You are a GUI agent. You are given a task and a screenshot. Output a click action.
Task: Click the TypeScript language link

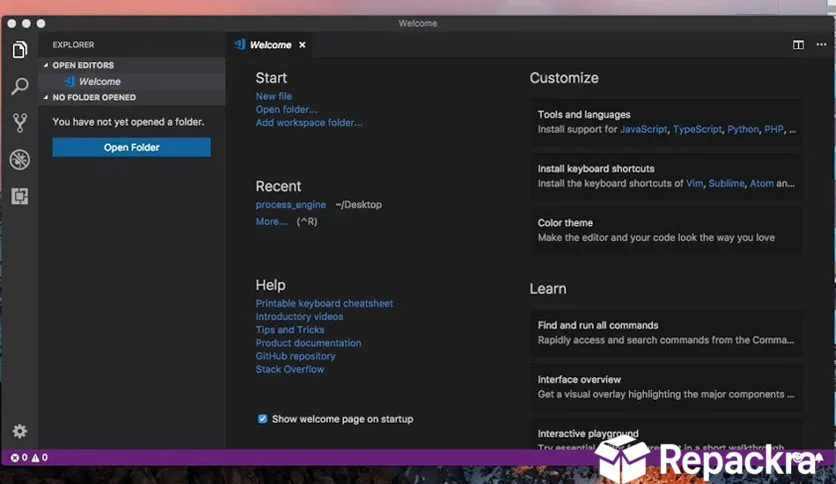(x=697, y=130)
